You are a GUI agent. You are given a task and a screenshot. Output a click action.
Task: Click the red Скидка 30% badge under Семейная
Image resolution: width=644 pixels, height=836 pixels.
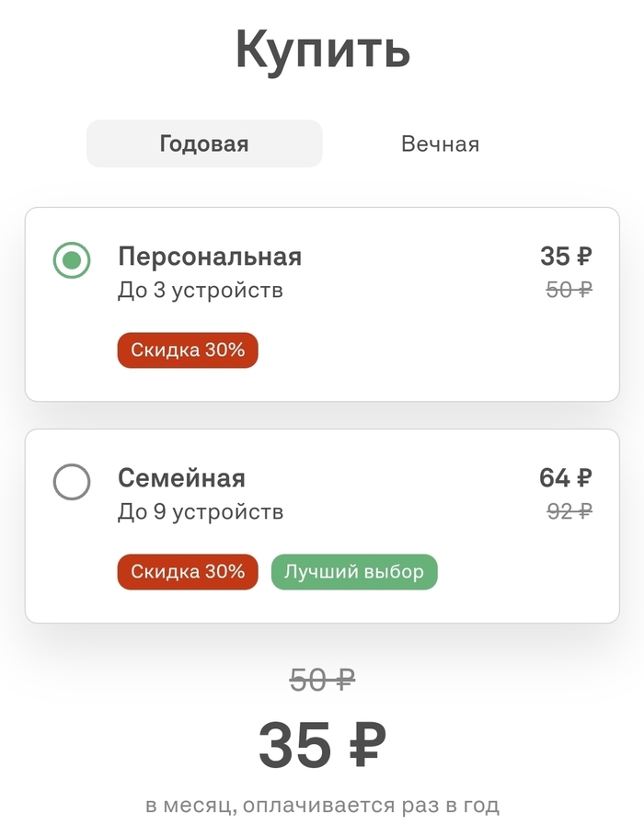pos(188,572)
